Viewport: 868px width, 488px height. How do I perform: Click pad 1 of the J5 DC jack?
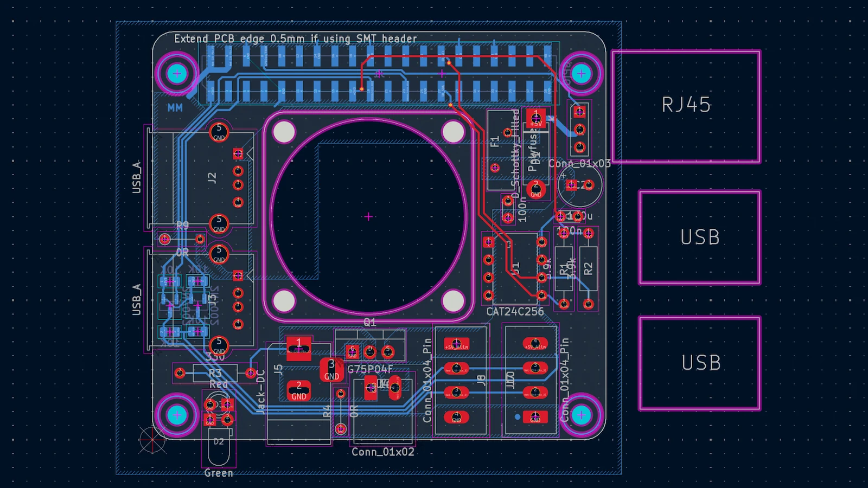coord(298,348)
